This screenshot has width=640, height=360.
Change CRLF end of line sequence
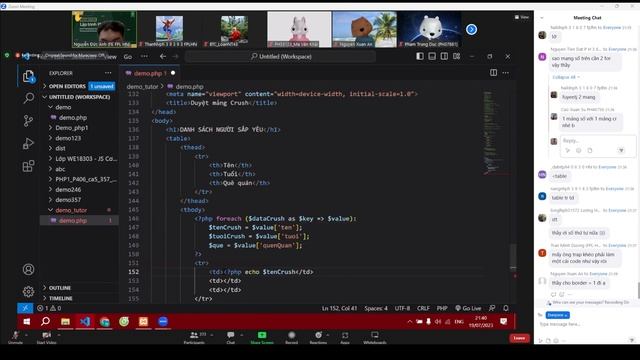[423, 308]
